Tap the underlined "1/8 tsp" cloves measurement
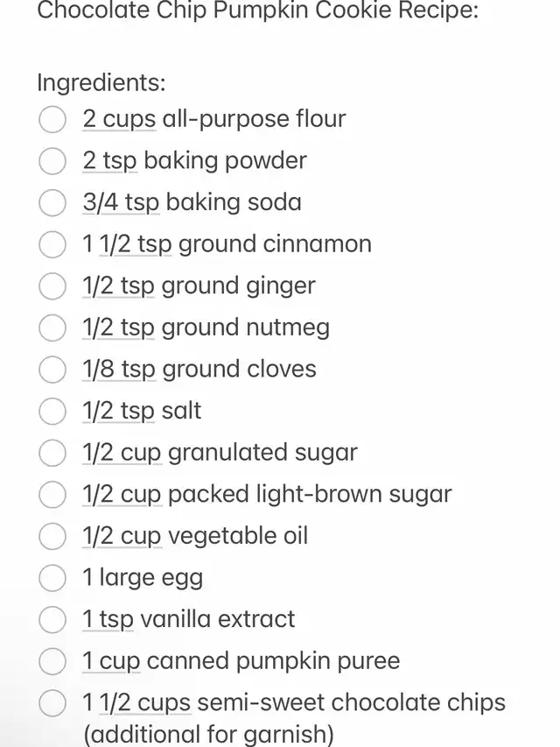Image resolution: width=560 pixels, height=747 pixels. coord(118,369)
